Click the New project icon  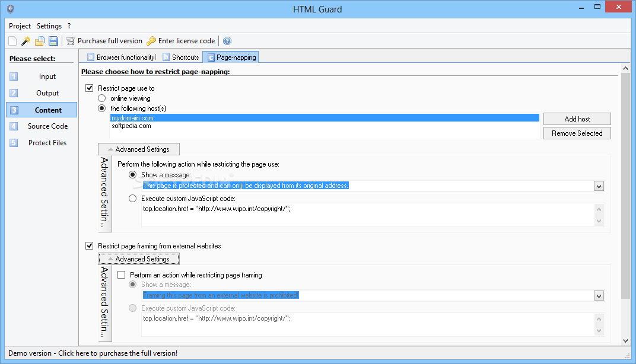point(12,41)
